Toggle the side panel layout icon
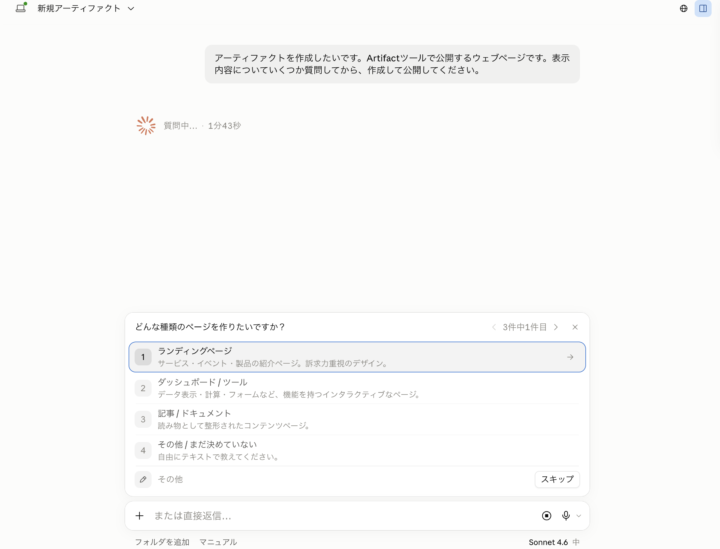The height and width of the screenshot is (549, 720). tap(703, 8)
